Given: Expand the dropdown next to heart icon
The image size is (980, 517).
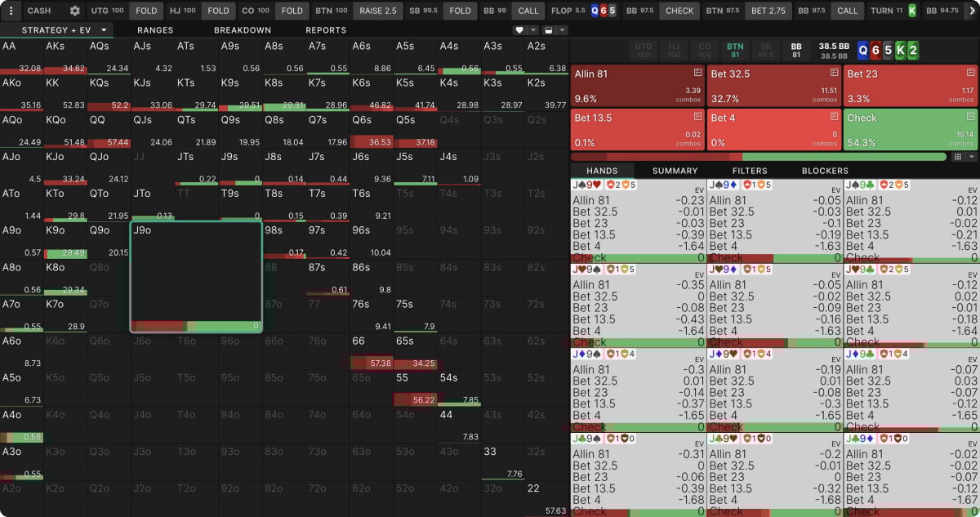Looking at the screenshot, I should (x=533, y=30).
